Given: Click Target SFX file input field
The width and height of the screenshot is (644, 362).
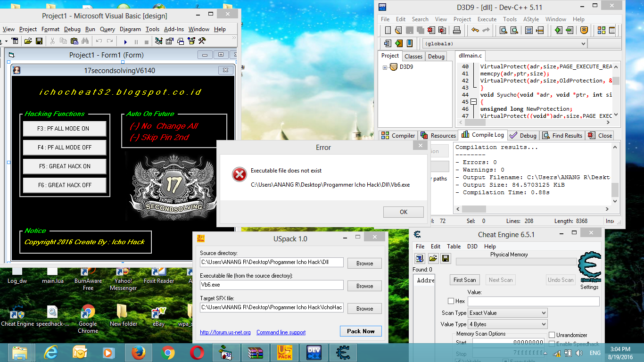Looking at the screenshot, I should (x=272, y=307).
